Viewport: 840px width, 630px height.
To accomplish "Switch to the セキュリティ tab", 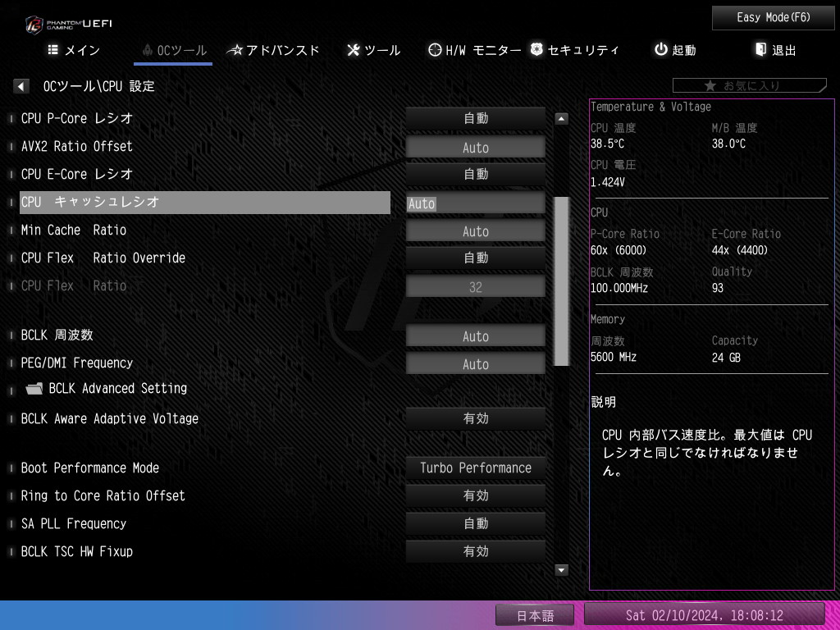I will pyautogui.click(x=574, y=50).
